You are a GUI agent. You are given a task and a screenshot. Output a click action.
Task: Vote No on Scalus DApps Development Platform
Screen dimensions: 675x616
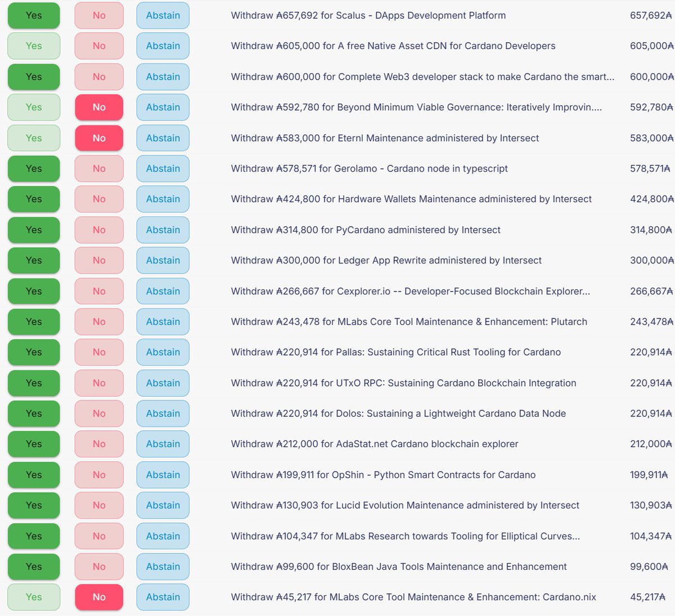point(99,16)
